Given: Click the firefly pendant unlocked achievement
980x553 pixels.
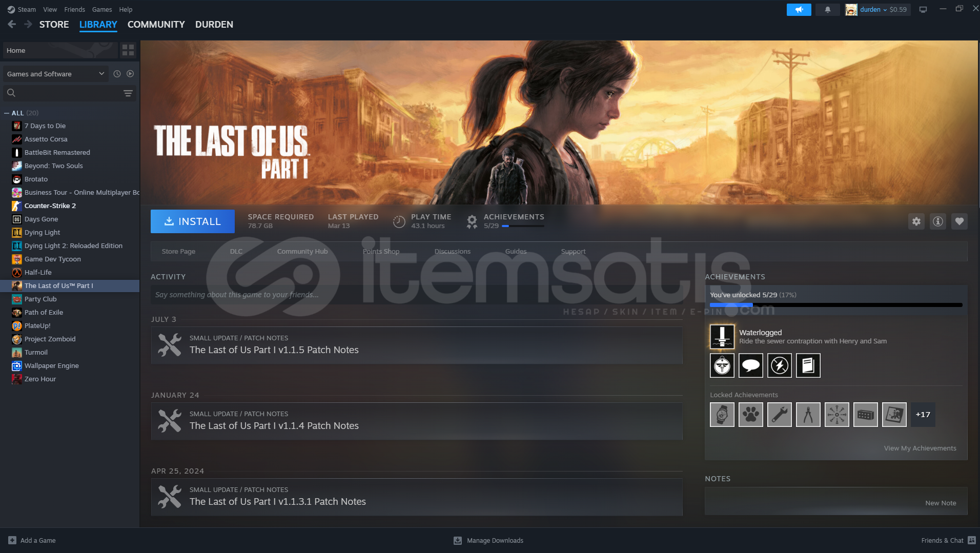Looking at the screenshot, I should click(x=722, y=365).
